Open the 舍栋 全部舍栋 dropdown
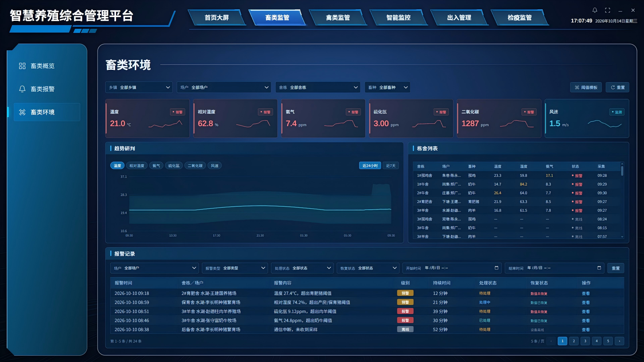This screenshot has width=644, height=362. point(318,87)
